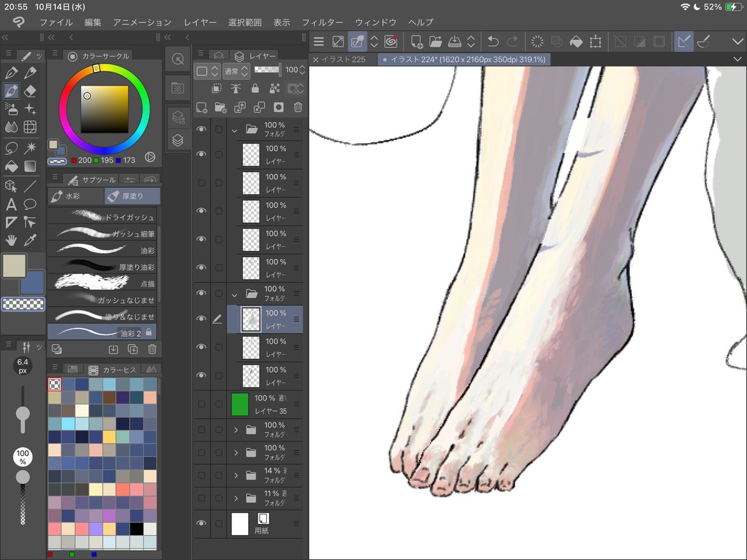Open the レイヤー menu in menu bar
This screenshot has width=747, height=560.
tap(200, 22)
